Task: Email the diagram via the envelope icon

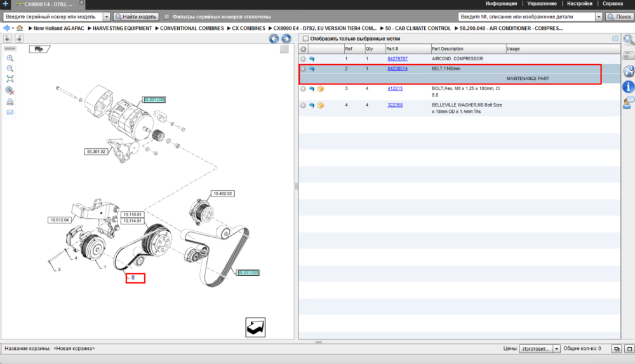Action: pyautogui.click(x=10, y=112)
